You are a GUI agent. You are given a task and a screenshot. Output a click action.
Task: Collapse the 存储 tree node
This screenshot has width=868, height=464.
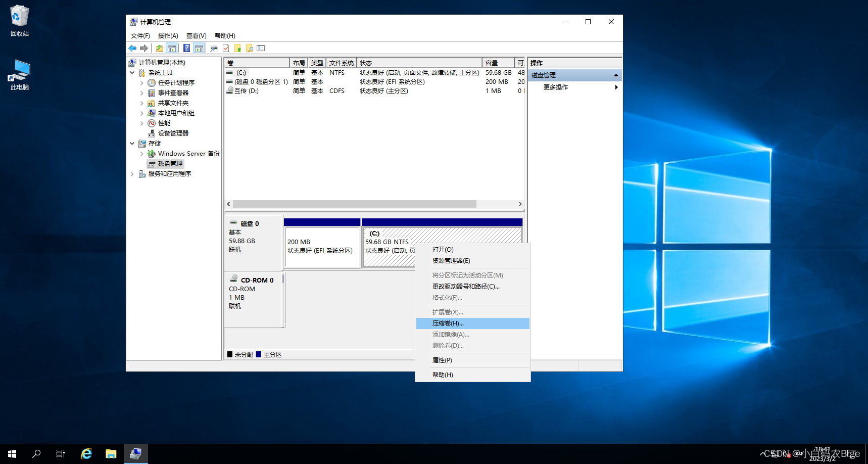pos(132,144)
